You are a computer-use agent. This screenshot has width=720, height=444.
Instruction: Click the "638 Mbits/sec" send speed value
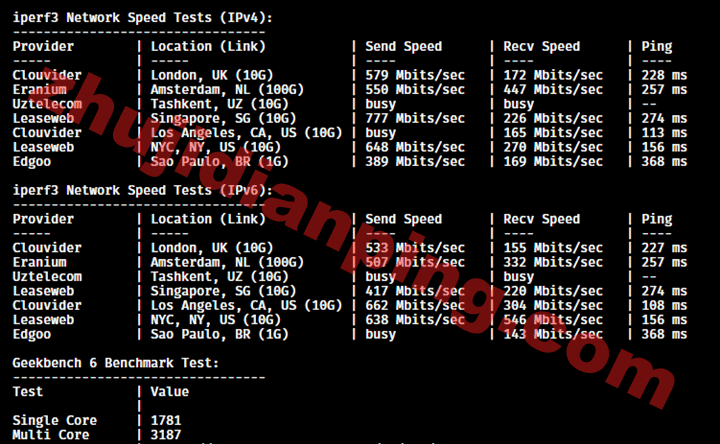(x=415, y=320)
